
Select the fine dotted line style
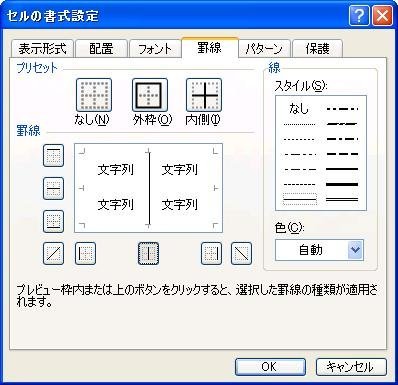(299, 124)
